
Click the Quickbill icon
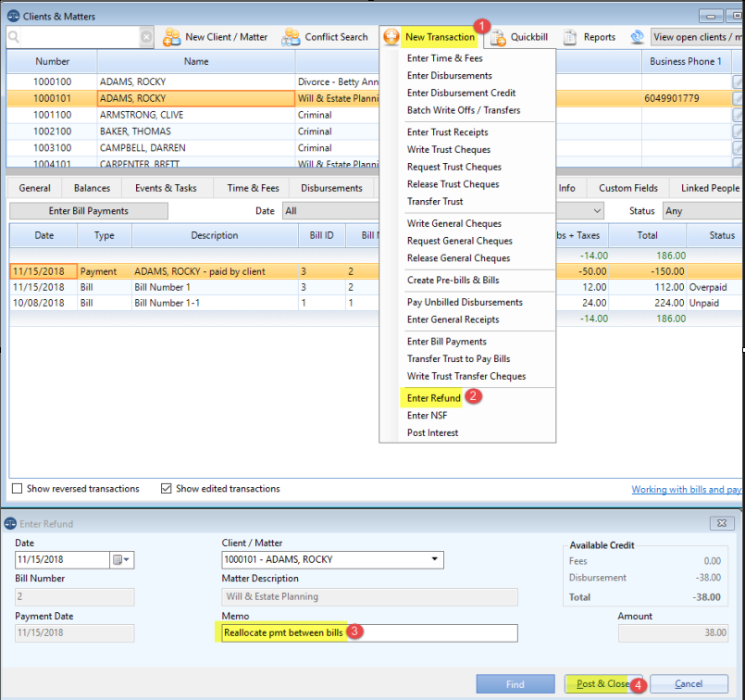coord(498,37)
